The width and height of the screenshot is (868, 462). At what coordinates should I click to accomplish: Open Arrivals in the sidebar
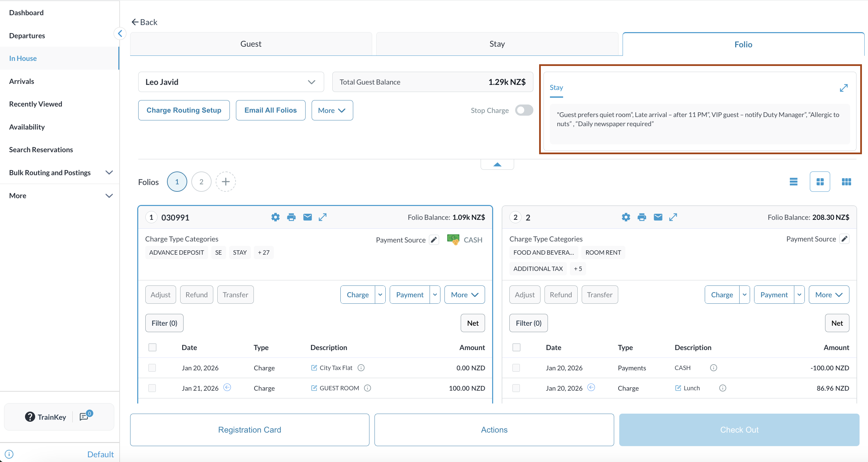22,81
